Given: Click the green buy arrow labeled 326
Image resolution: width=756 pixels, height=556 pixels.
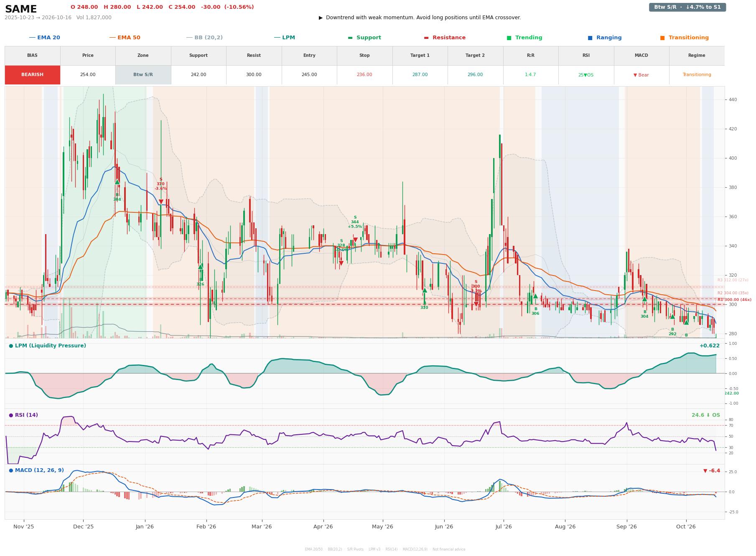Looking at the screenshot, I should [200, 266].
